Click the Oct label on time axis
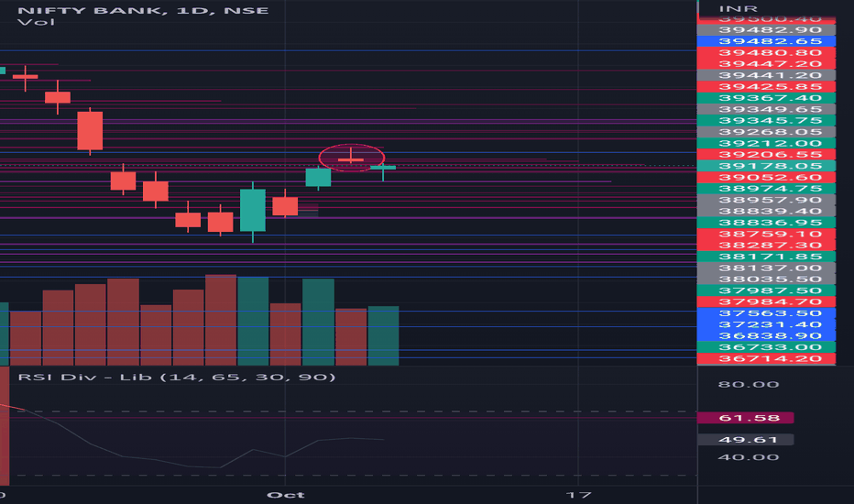This screenshot has width=854, height=504. pyautogui.click(x=285, y=495)
